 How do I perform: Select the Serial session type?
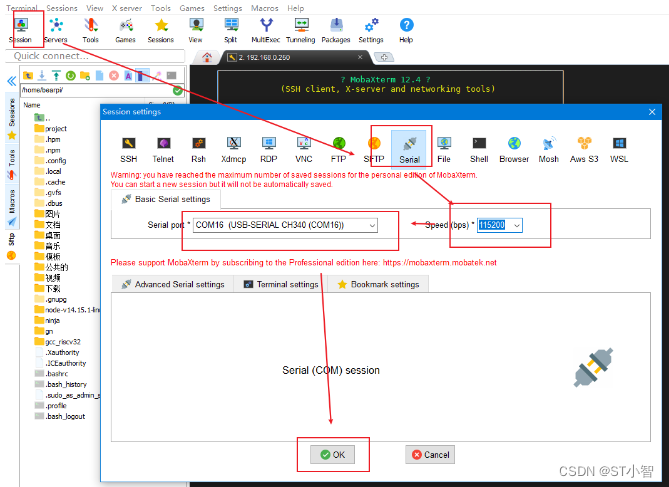click(x=409, y=150)
